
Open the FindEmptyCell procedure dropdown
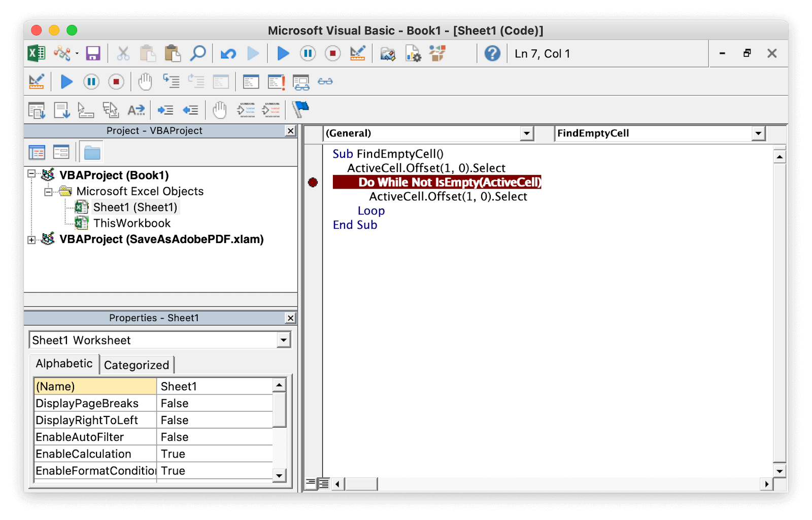click(x=758, y=133)
